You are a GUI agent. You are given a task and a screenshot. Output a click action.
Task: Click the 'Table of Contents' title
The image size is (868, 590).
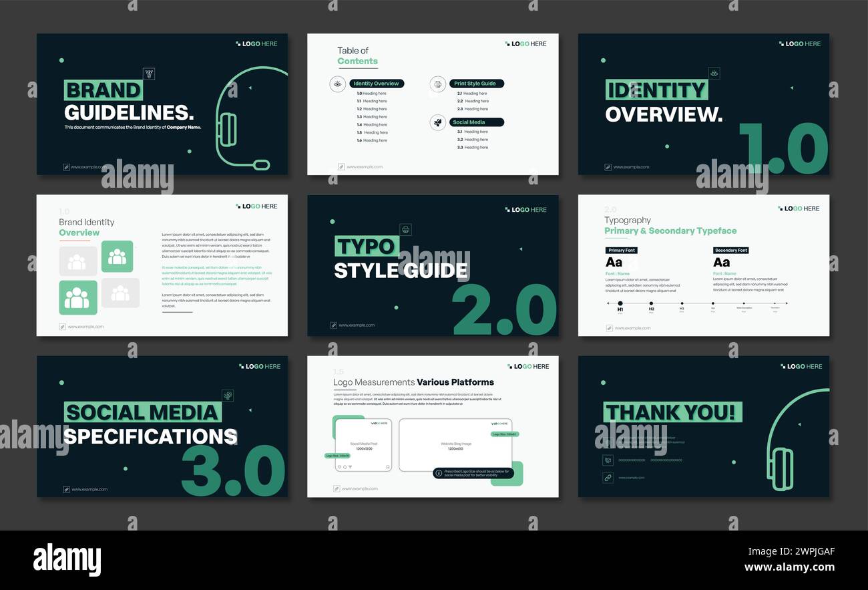click(357, 56)
